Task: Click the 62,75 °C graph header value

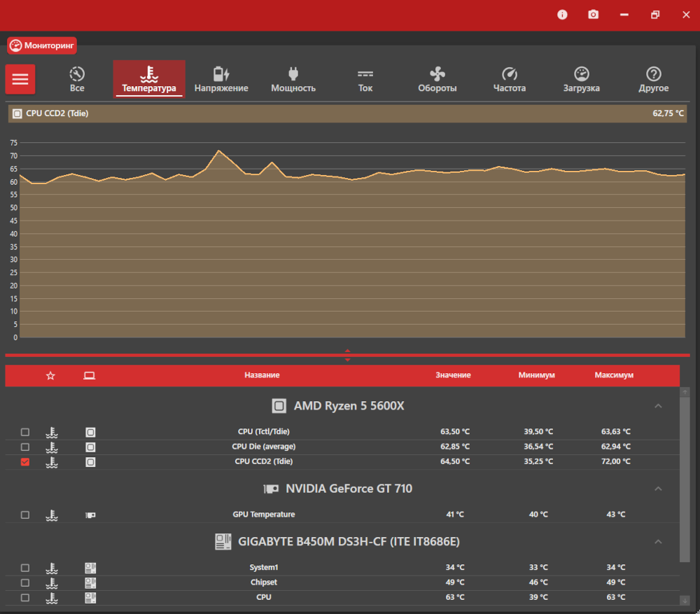Action: click(668, 113)
